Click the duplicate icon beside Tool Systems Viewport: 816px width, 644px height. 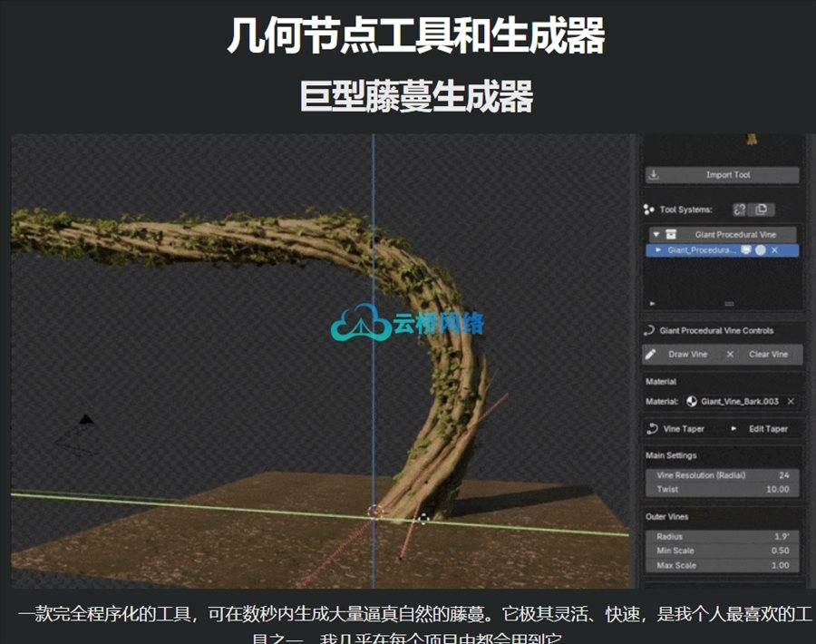coord(761,210)
